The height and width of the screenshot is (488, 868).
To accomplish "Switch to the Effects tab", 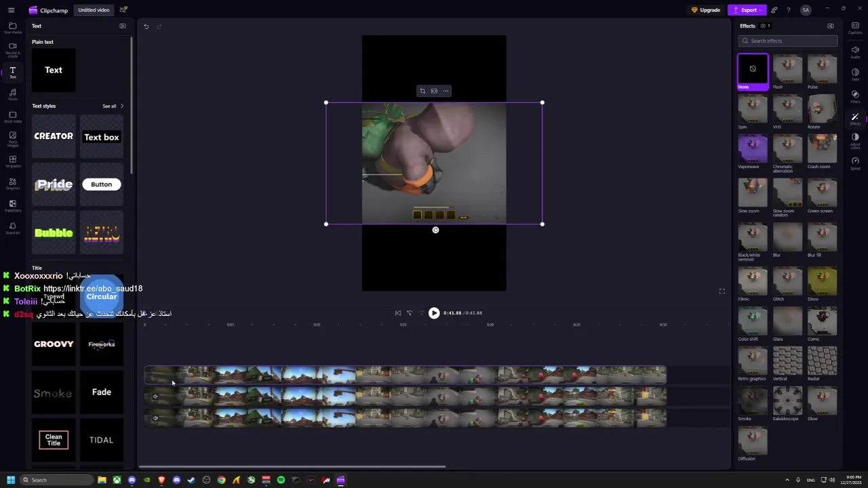I will click(855, 119).
